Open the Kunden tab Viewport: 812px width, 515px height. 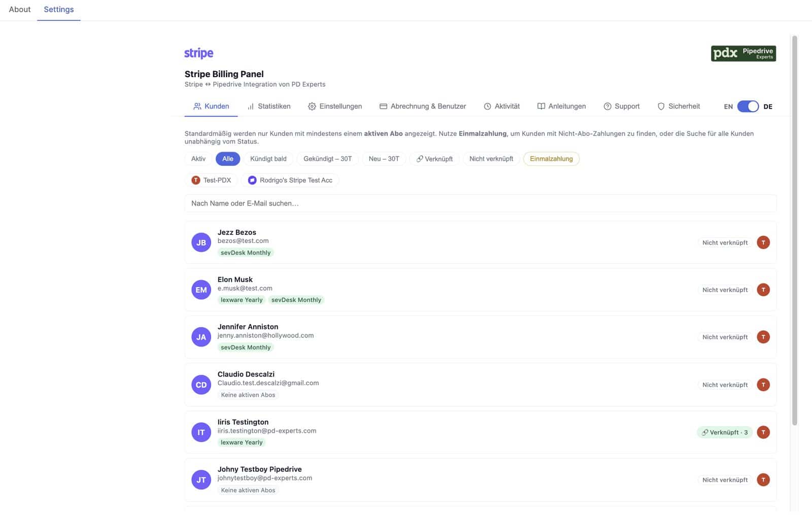(x=211, y=106)
